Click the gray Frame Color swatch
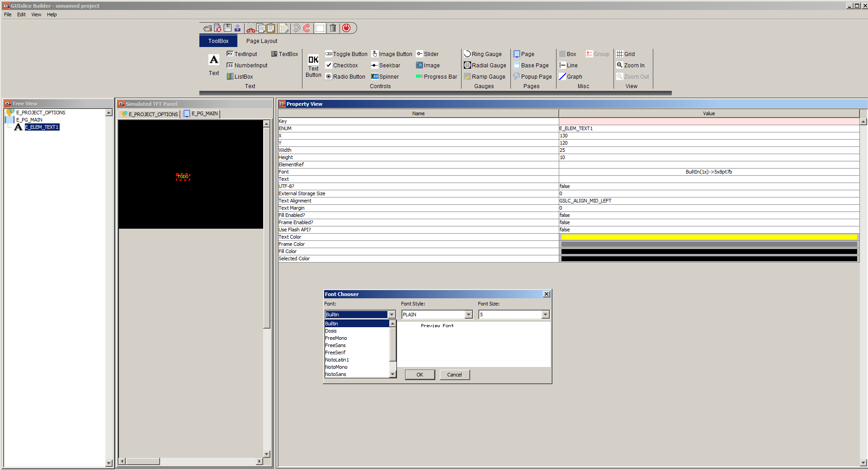The image size is (868, 470). point(709,244)
